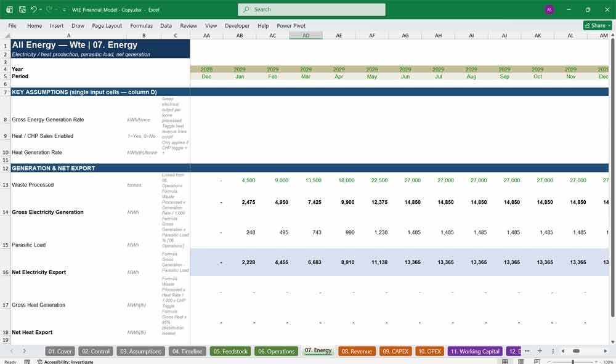Image resolution: width=616 pixels, height=364 pixels.
Task: Click the Save icon in the title bar
Action: pos(22,9)
